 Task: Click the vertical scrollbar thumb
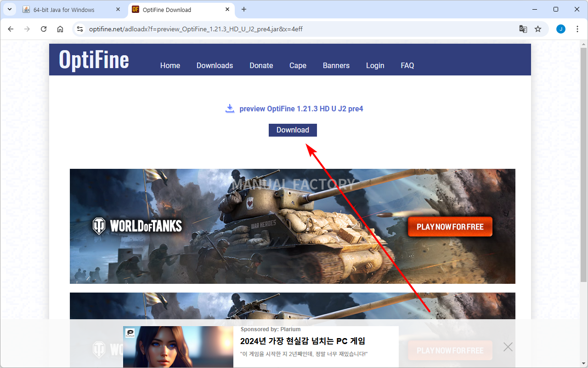pyautogui.click(x=584, y=166)
